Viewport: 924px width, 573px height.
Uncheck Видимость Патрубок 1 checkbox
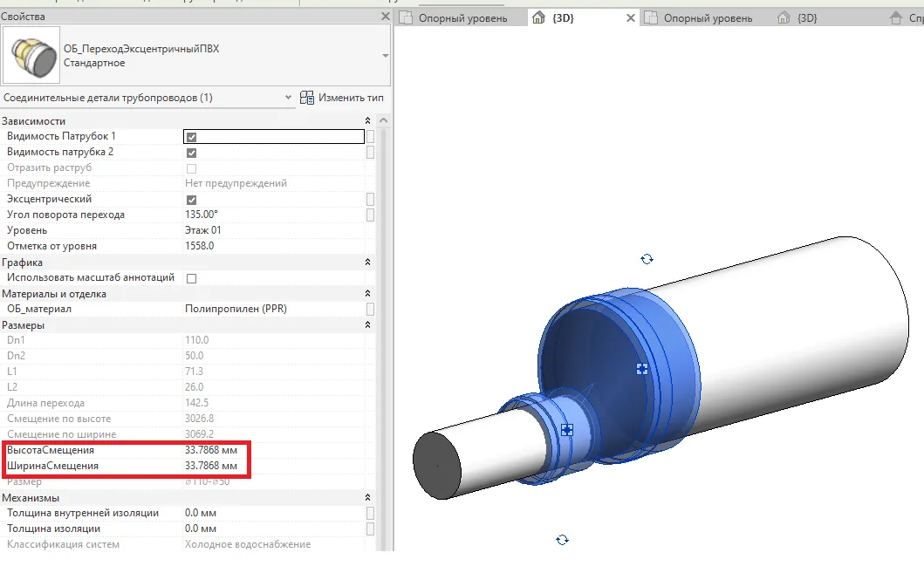pyautogui.click(x=191, y=137)
